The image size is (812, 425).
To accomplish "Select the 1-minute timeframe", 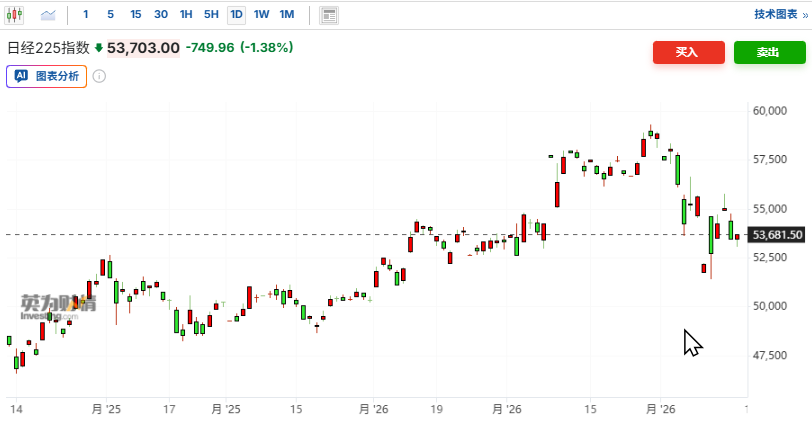I will point(86,15).
